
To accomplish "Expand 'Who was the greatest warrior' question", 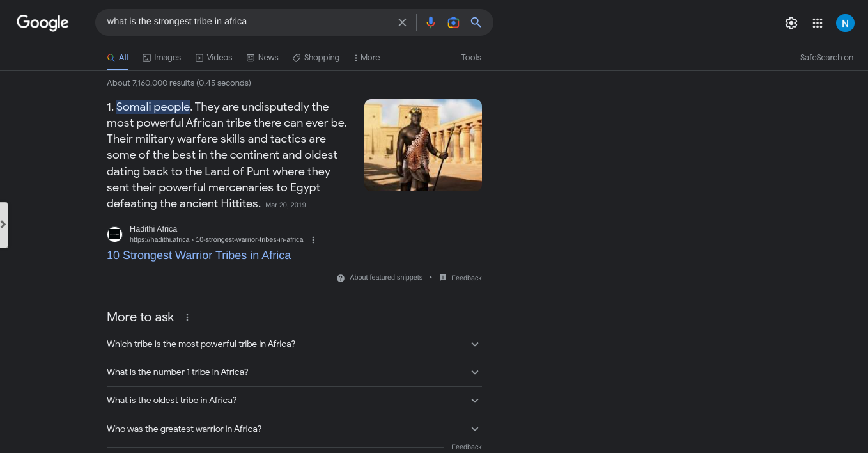I will tap(294, 429).
